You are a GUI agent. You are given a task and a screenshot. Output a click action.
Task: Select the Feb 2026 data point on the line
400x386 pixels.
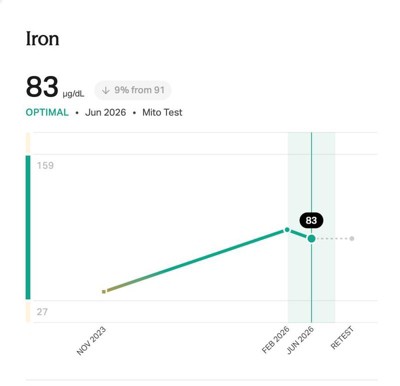coord(287,230)
